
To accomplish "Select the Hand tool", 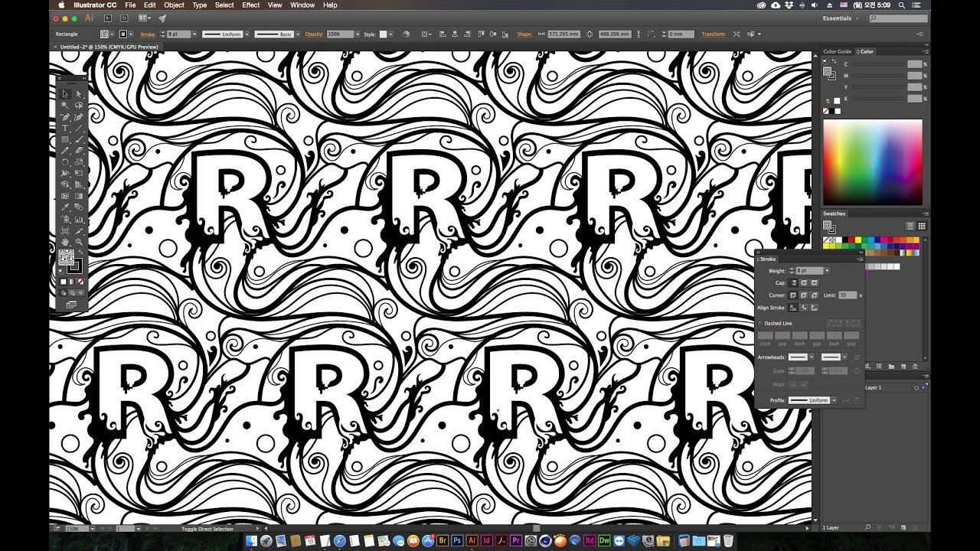I will coord(64,241).
